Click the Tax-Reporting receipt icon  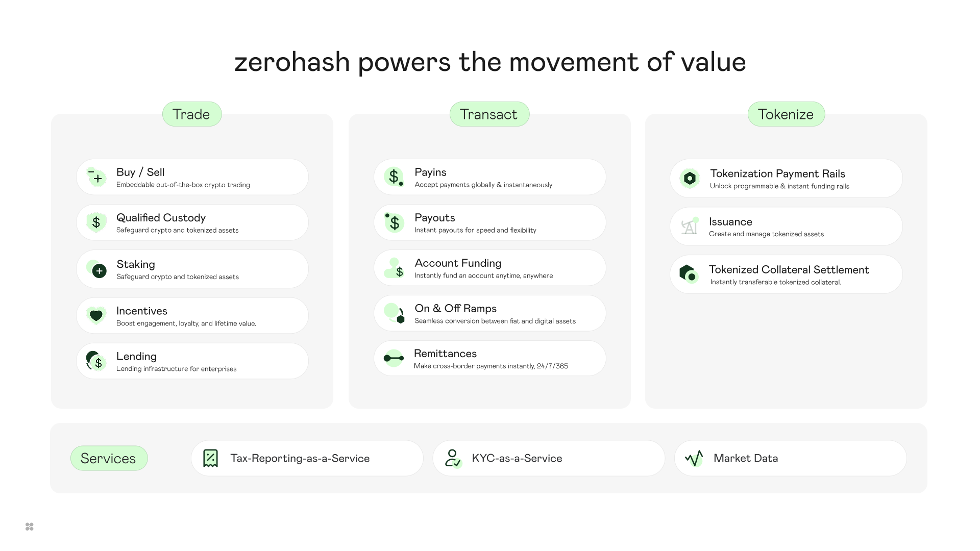(x=210, y=458)
